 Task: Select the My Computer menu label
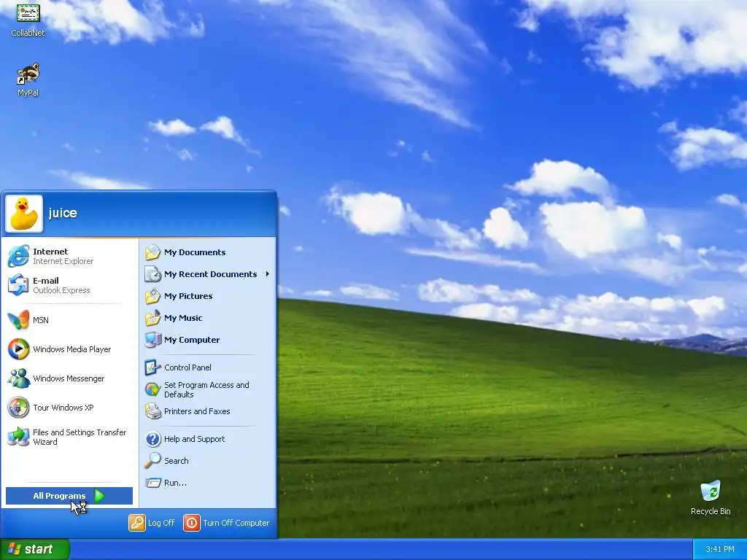(192, 340)
